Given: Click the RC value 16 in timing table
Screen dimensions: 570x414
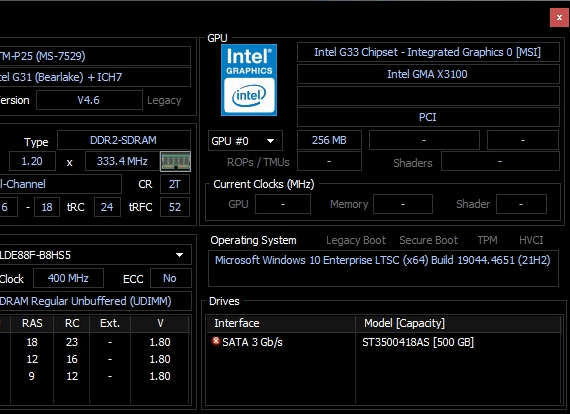Looking at the screenshot, I should coord(72,359).
